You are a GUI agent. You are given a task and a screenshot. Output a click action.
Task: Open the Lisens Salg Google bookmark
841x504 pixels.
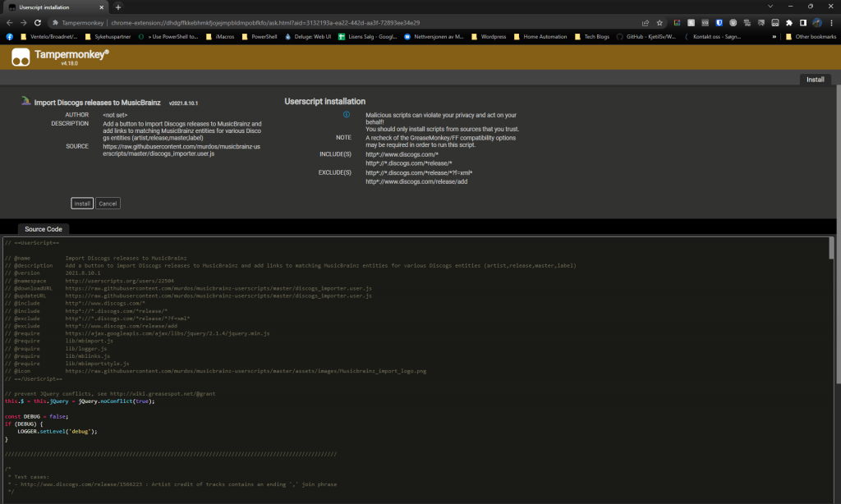[x=367, y=37]
